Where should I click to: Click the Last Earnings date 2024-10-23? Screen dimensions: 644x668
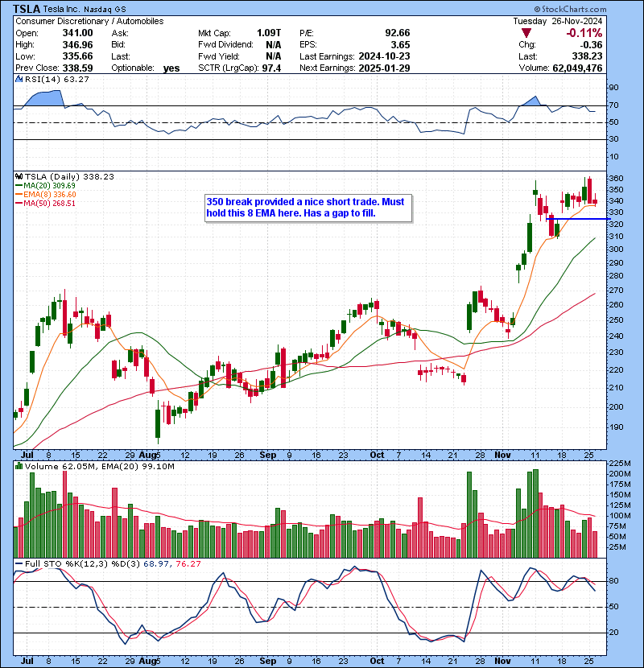tap(384, 56)
